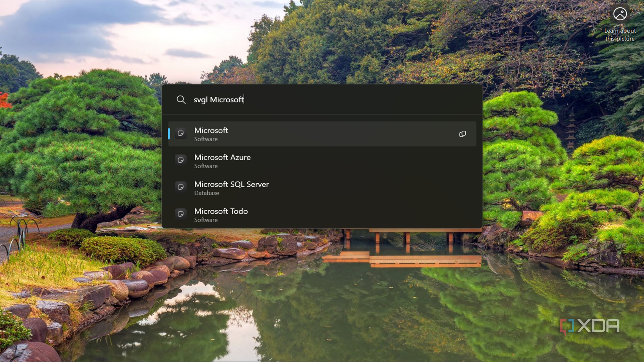Click the magnifying glass search icon
The height and width of the screenshot is (362, 644).
click(181, 99)
